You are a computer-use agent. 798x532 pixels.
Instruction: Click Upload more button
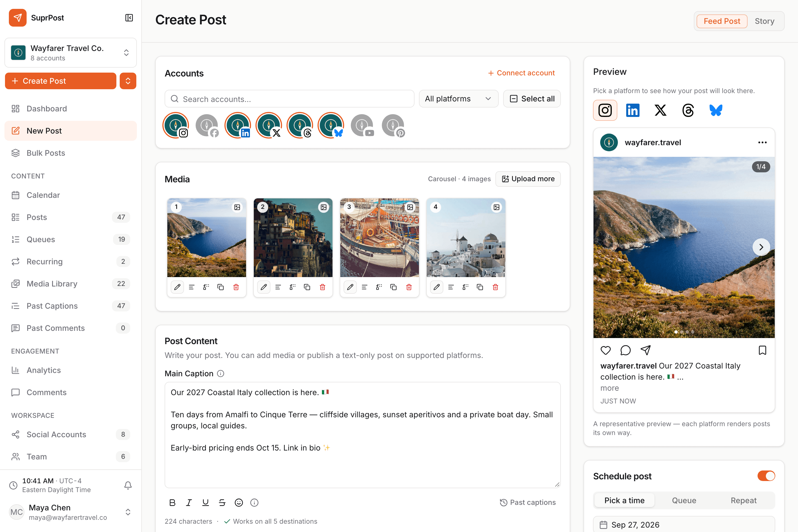528,179
